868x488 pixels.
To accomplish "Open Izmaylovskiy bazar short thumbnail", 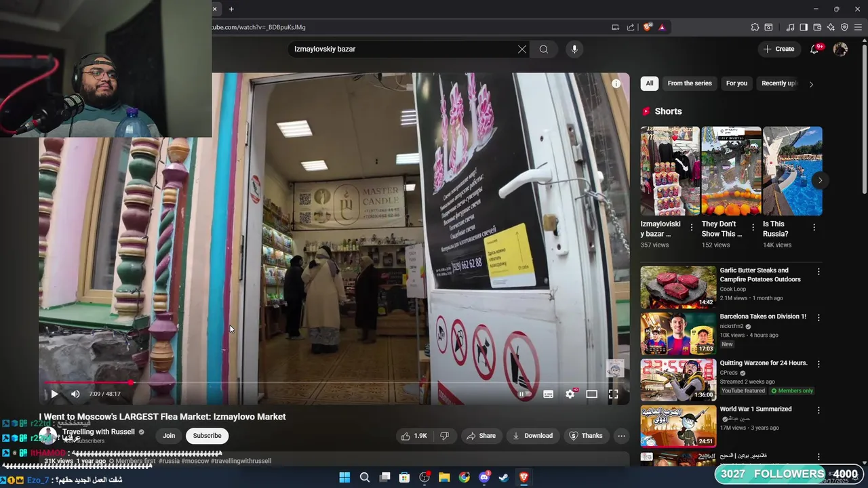I will [x=670, y=171].
